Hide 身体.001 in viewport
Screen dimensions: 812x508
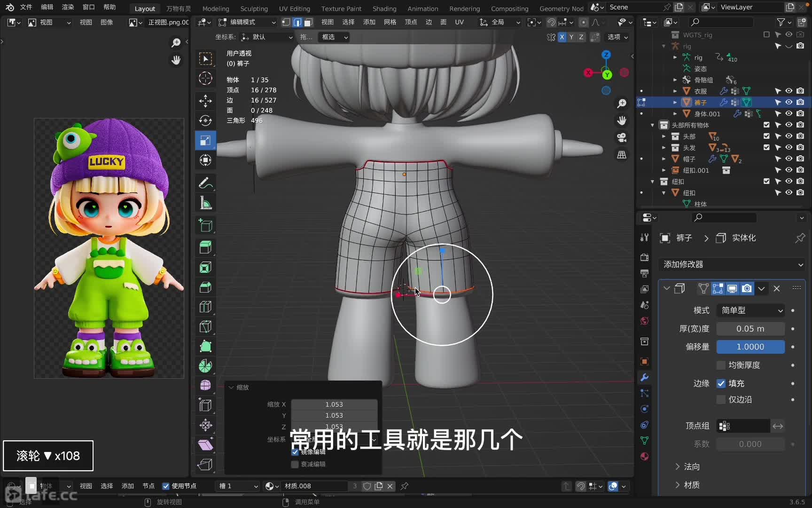789,113
